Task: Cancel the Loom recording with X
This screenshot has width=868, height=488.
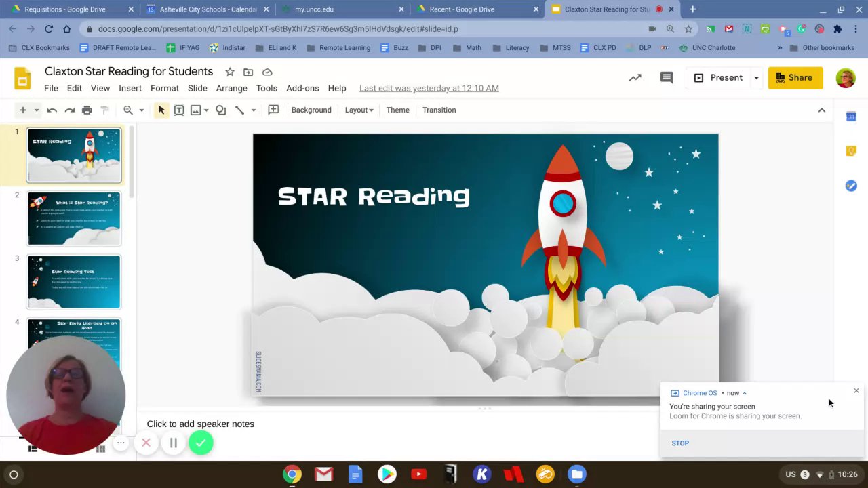Action: (146, 443)
